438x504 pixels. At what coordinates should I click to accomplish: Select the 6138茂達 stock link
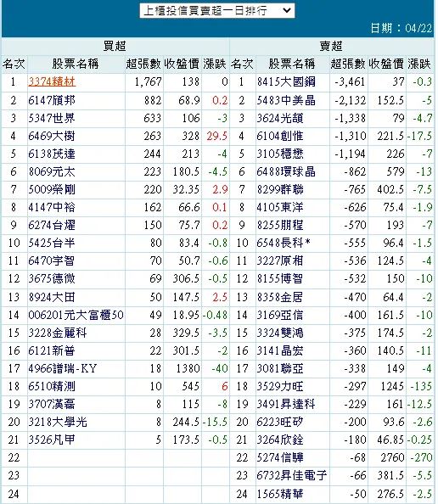pyautogui.click(x=52, y=154)
